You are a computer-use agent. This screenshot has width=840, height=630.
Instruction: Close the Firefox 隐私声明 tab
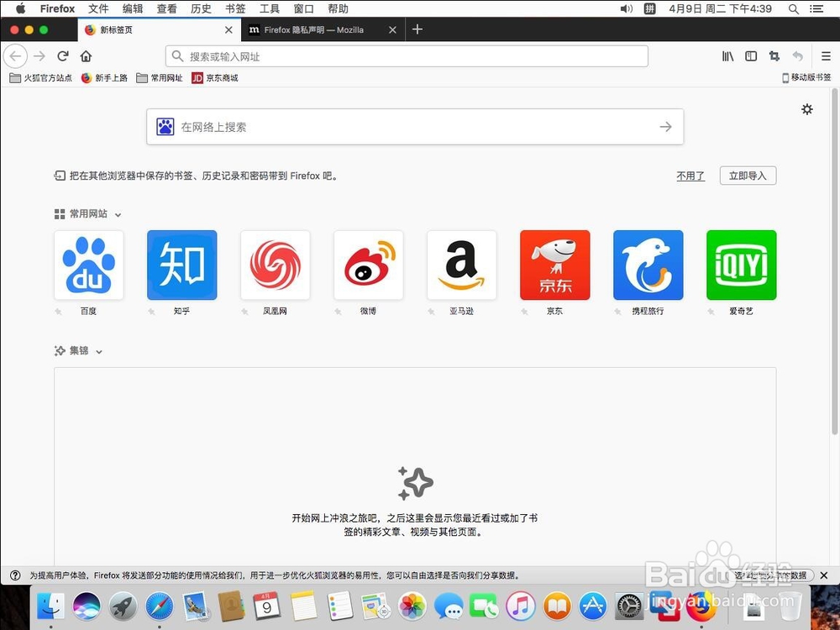[x=392, y=30]
